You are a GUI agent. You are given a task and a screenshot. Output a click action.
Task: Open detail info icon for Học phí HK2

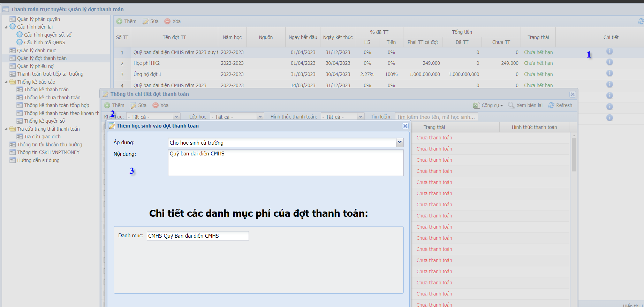click(609, 62)
